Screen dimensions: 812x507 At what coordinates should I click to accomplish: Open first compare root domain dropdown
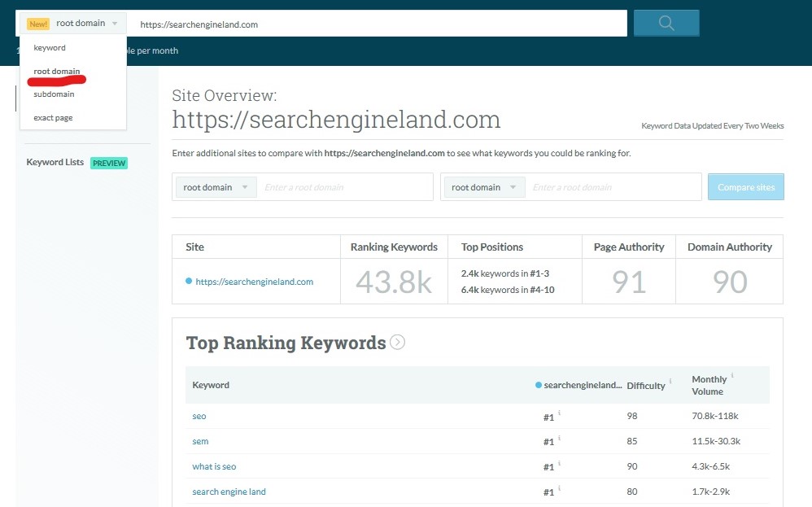[216, 187]
